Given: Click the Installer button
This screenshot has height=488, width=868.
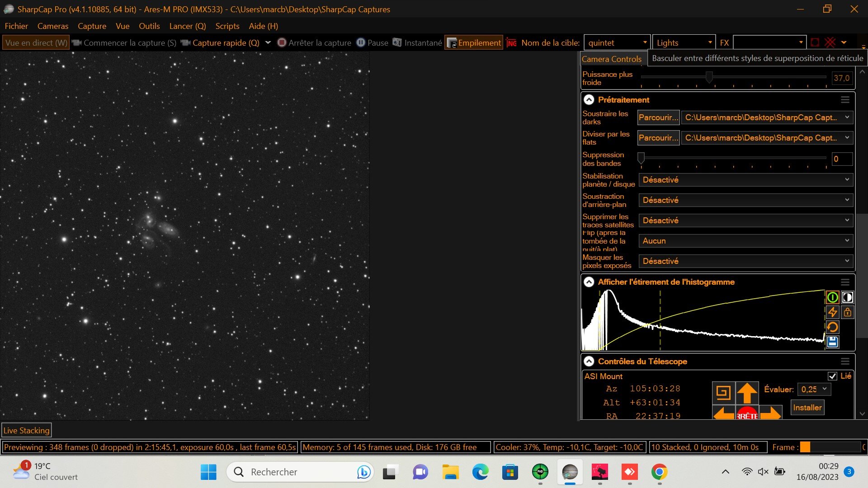Looking at the screenshot, I should pyautogui.click(x=807, y=408).
